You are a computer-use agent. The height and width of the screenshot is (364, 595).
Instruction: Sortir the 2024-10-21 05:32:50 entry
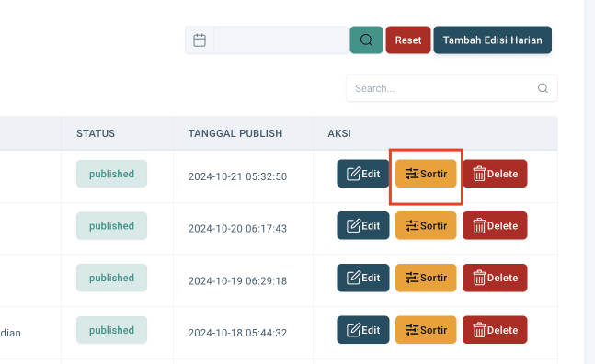(426, 174)
